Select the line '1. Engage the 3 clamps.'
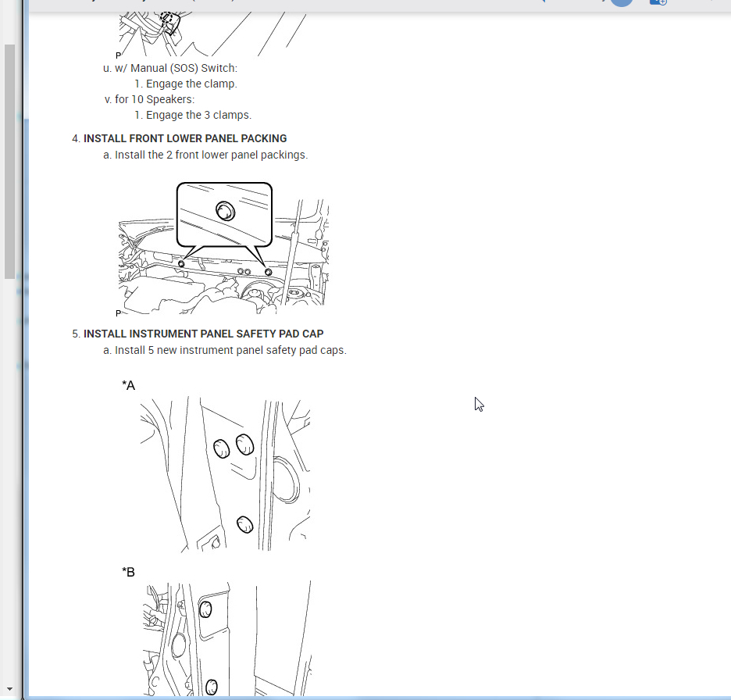The height and width of the screenshot is (700, 731). pos(193,115)
